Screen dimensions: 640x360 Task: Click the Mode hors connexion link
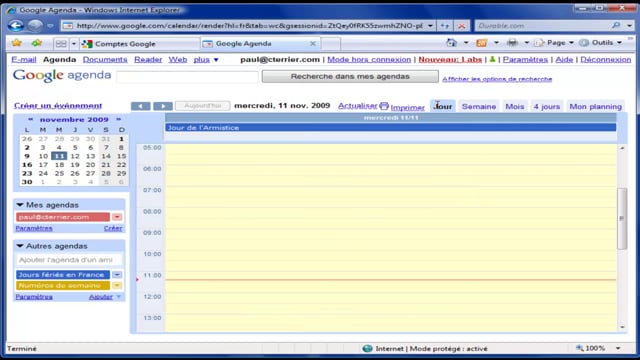coord(369,60)
